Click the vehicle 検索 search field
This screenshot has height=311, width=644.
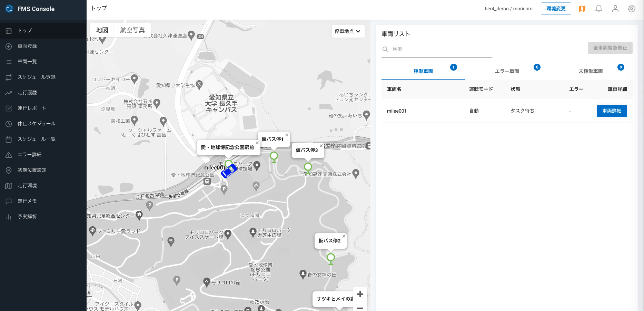[x=437, y=49]
